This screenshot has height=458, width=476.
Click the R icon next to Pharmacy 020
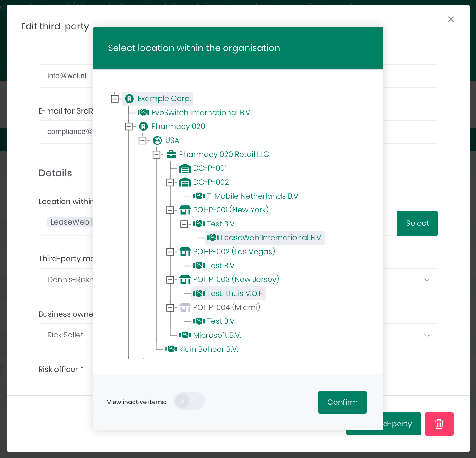[x=143, y=127]
